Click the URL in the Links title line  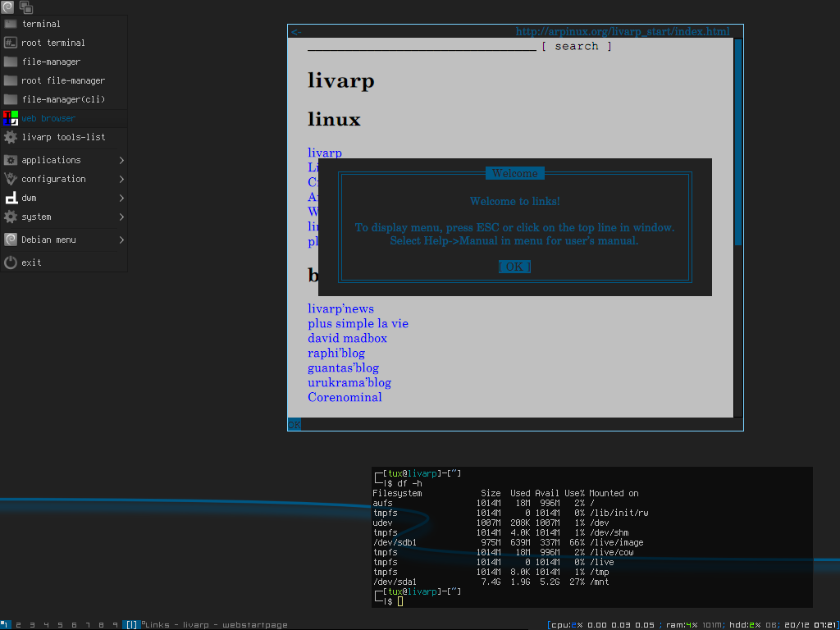pyautogui.click(x=623, y=32)
